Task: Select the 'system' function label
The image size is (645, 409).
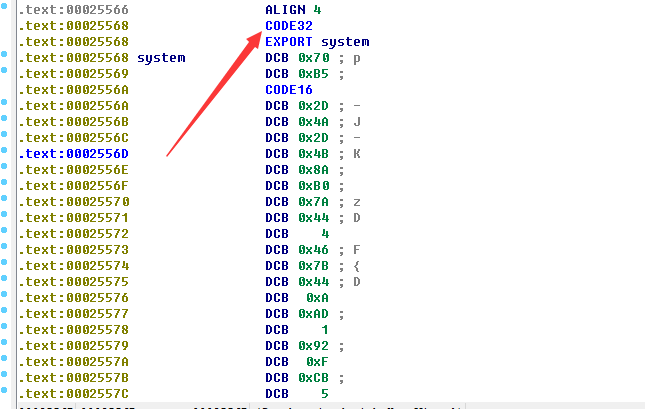Action: [x=161, y=58]
